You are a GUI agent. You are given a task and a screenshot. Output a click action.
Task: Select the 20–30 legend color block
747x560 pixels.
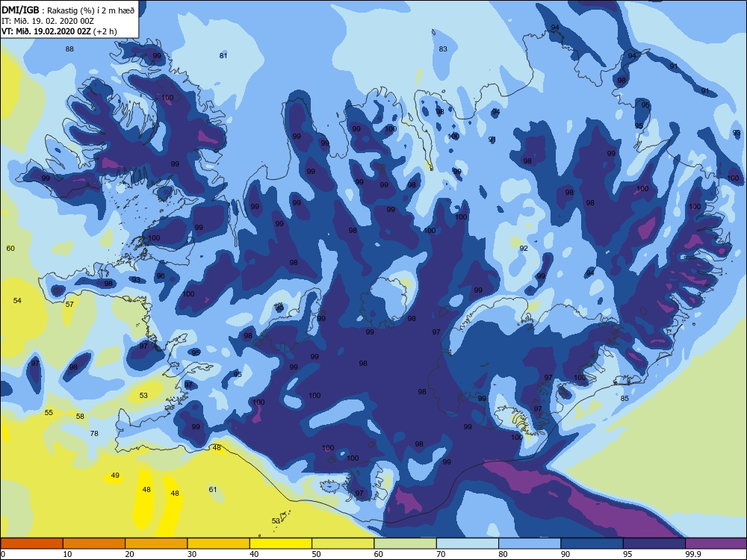[x=156, y=544]
